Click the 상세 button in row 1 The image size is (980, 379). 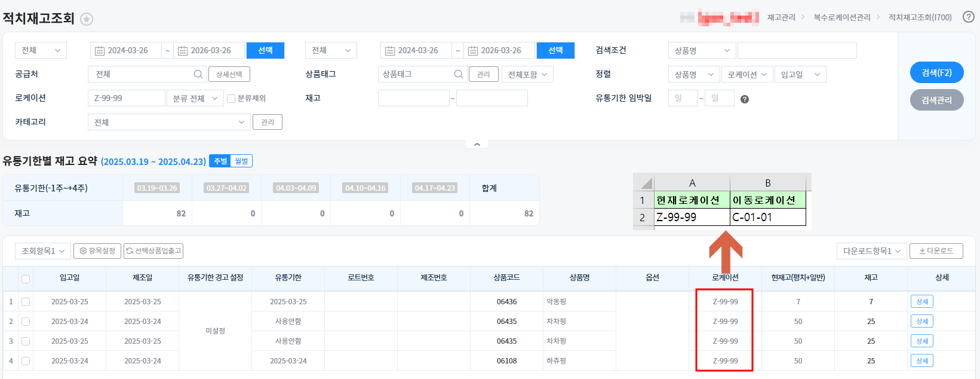(x=921, y=302)
